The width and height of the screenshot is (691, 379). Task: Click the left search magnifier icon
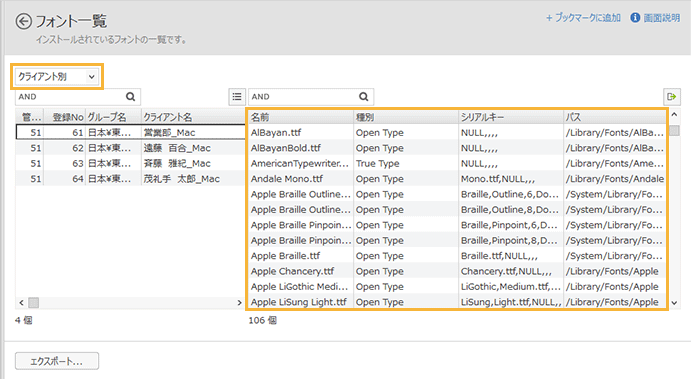[x=130, y=97]
